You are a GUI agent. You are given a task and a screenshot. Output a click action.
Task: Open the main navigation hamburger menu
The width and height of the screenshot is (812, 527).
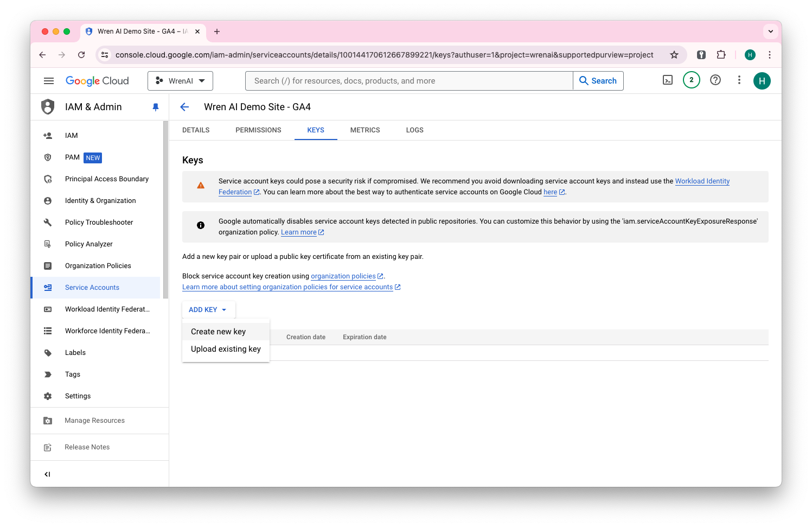pyautogui.click(x=49, y=81)
